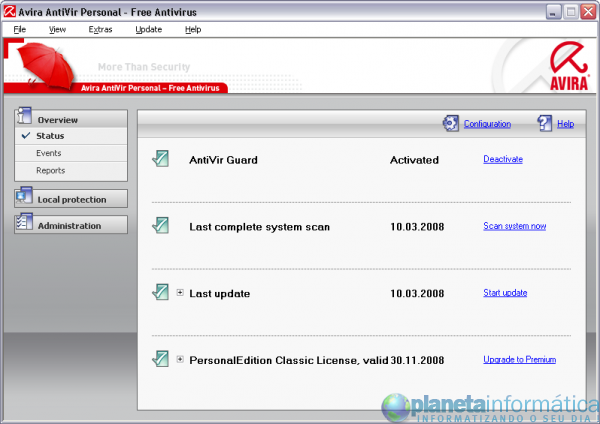600x424 pixels.
Task: Expand the Local protection section
Action: click(x=71, y=199)
